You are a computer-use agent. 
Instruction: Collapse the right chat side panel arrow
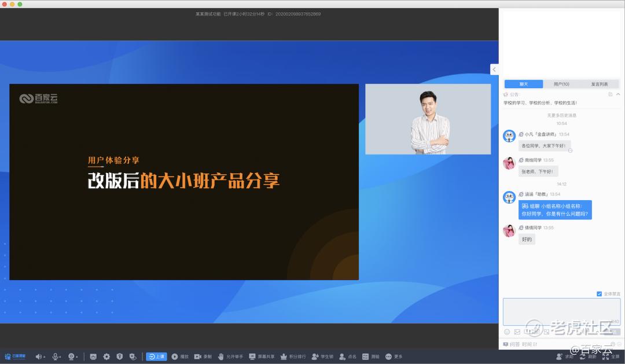494,69
